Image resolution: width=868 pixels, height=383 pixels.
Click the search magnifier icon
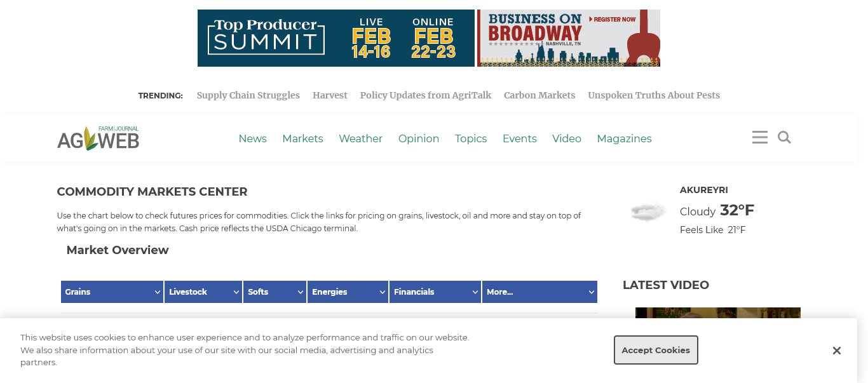click(784, 137)
